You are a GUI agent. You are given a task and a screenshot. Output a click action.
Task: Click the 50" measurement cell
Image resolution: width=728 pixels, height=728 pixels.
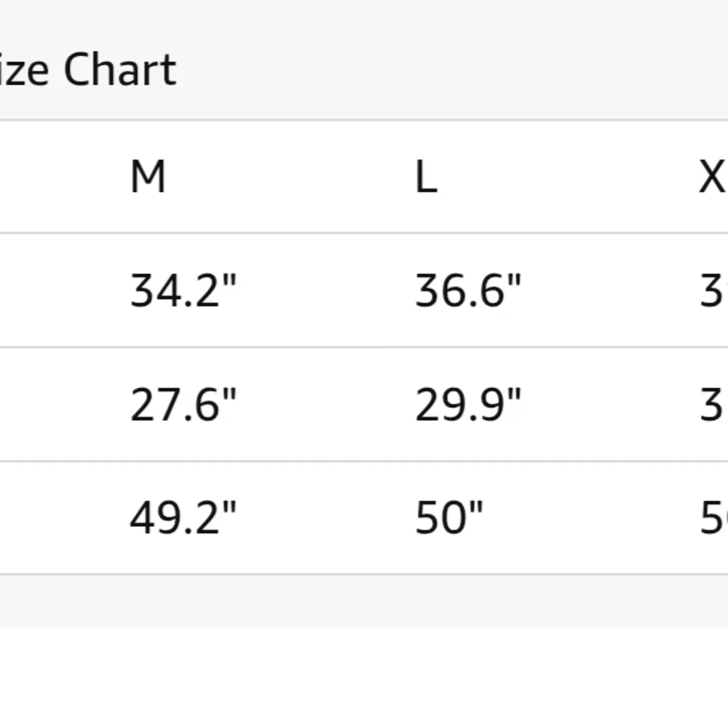pos(448,518)
